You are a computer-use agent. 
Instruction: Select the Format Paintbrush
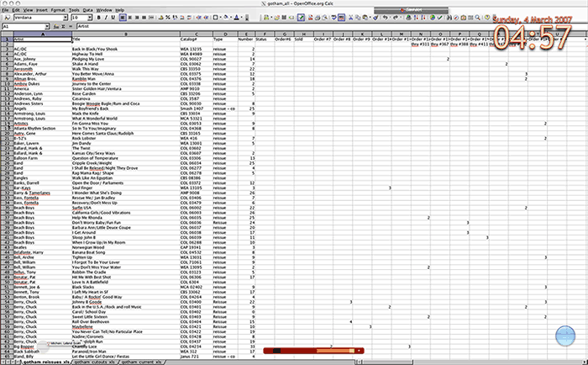tap(375, 18)
